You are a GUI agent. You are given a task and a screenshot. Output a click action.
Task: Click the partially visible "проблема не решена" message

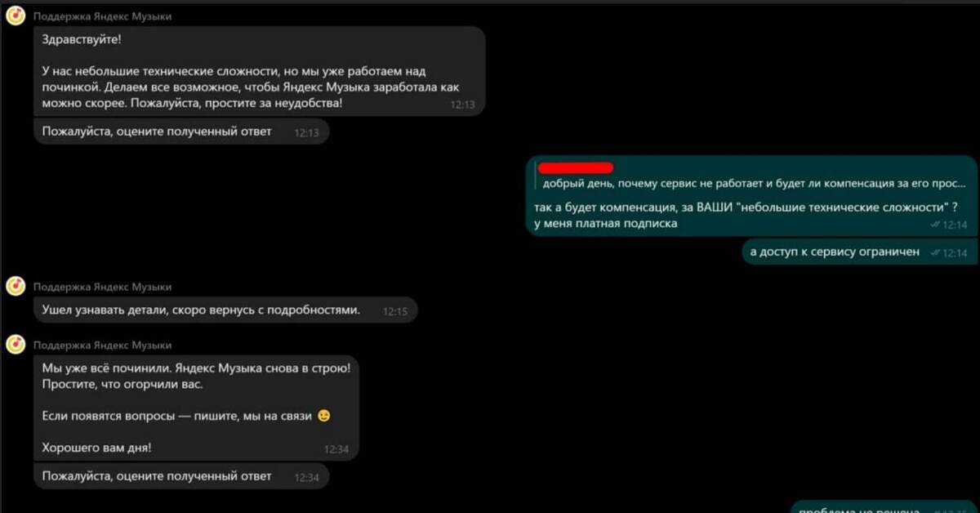click(x=884, y=508)
